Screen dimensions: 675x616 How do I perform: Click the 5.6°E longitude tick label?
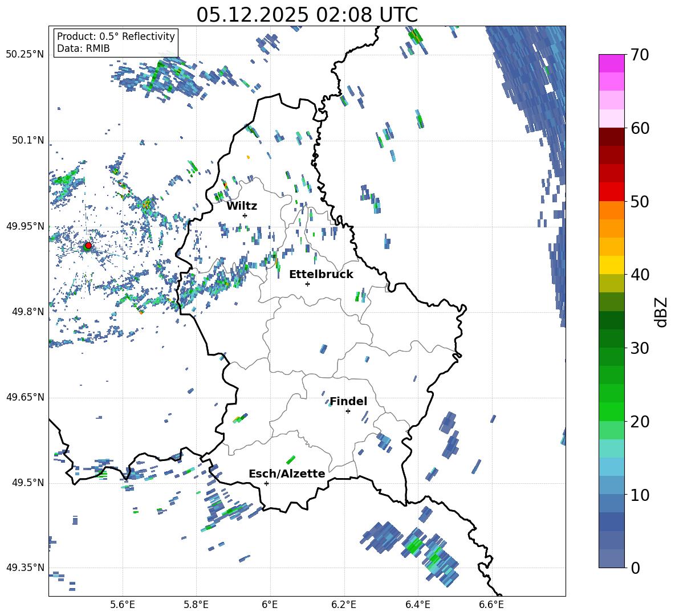(x=123, y=605)
